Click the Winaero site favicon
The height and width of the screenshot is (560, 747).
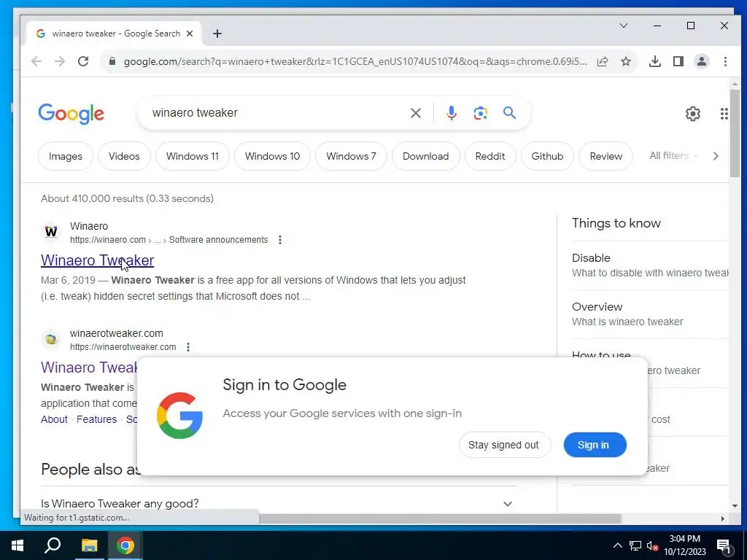pyautogui.click(x=51, y=232)
